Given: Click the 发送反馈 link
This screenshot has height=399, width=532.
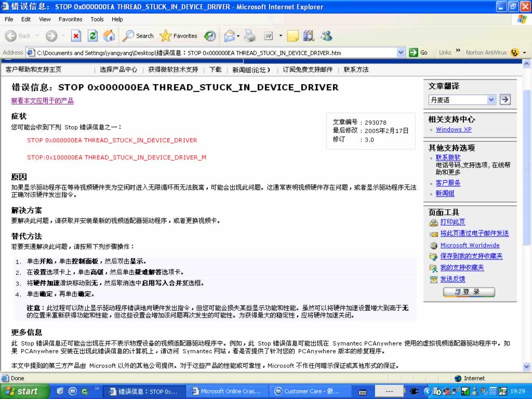Looking at the screenshot, I should (453, 279).
